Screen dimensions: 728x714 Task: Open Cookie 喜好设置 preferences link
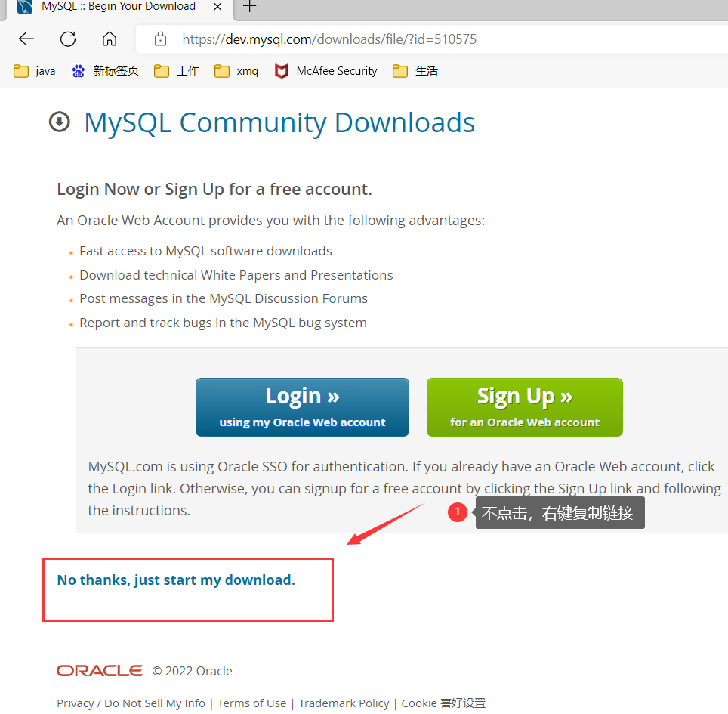[443, 703]
